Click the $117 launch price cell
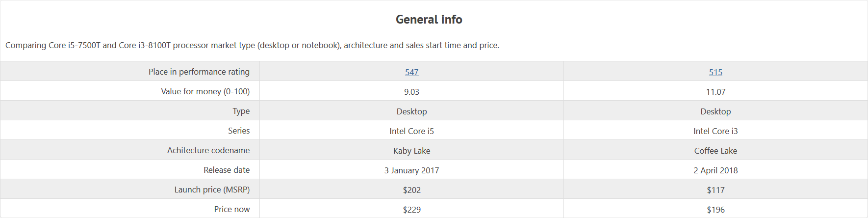Screen dimensions: 868x218 coord(715,190)
